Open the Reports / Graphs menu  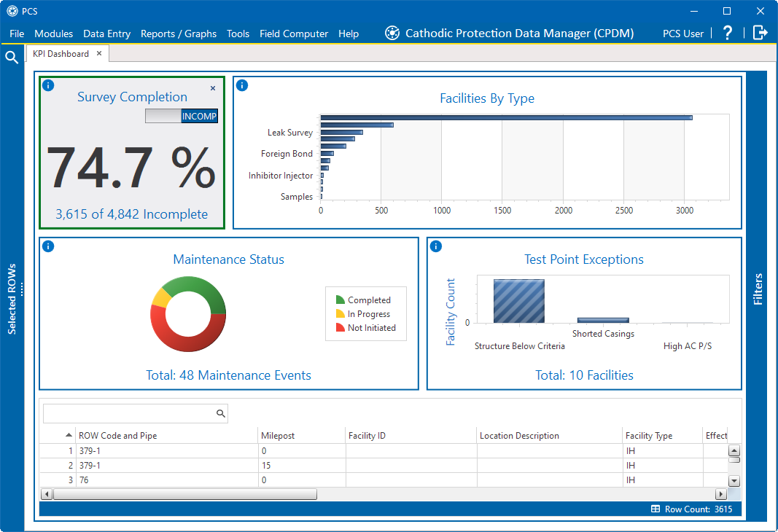(179, 34)
